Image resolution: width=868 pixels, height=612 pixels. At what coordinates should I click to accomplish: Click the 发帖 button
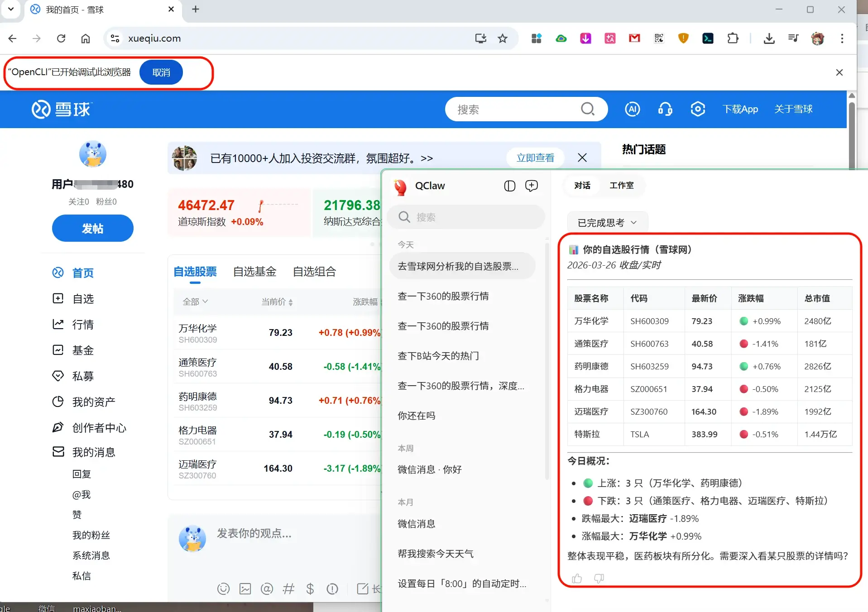[x=92, y=229]
